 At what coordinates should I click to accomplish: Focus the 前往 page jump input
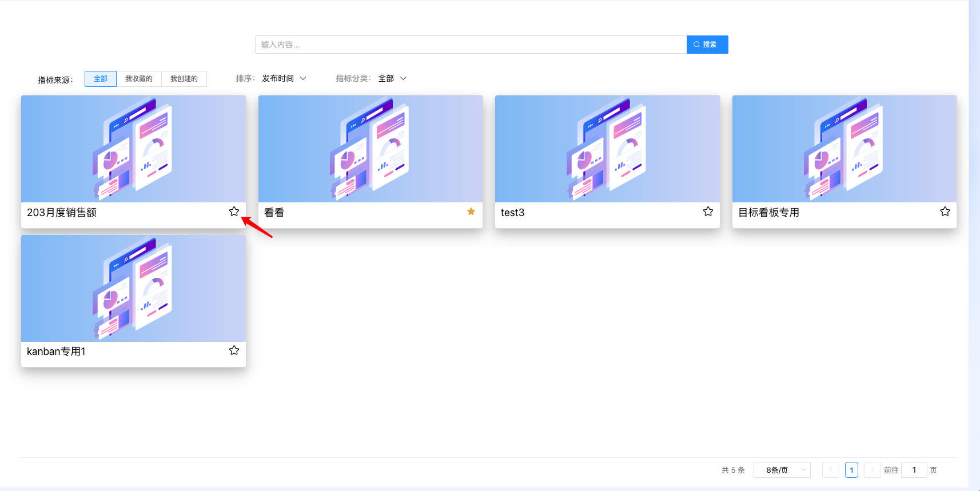(914, 470)
